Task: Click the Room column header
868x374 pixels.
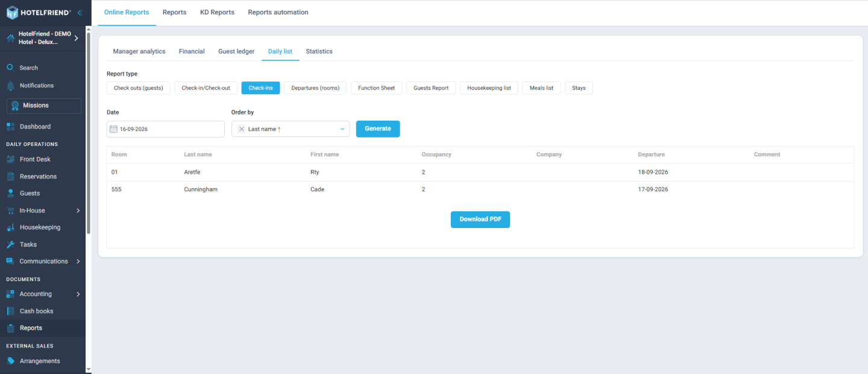Action: tap(119, 154)
